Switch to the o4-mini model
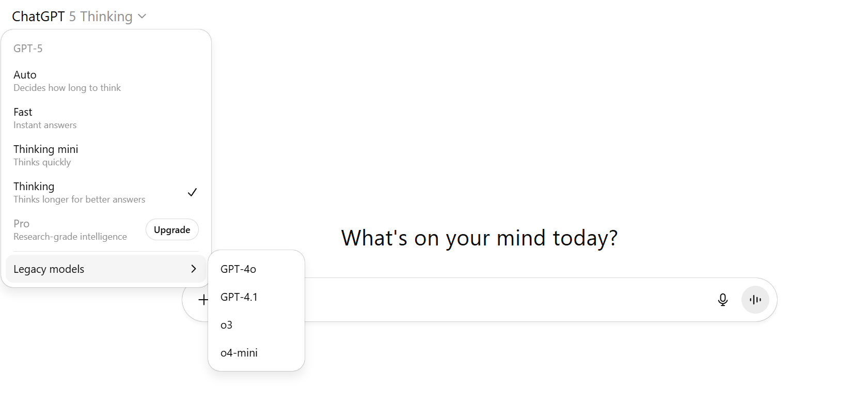 (239, 353)
